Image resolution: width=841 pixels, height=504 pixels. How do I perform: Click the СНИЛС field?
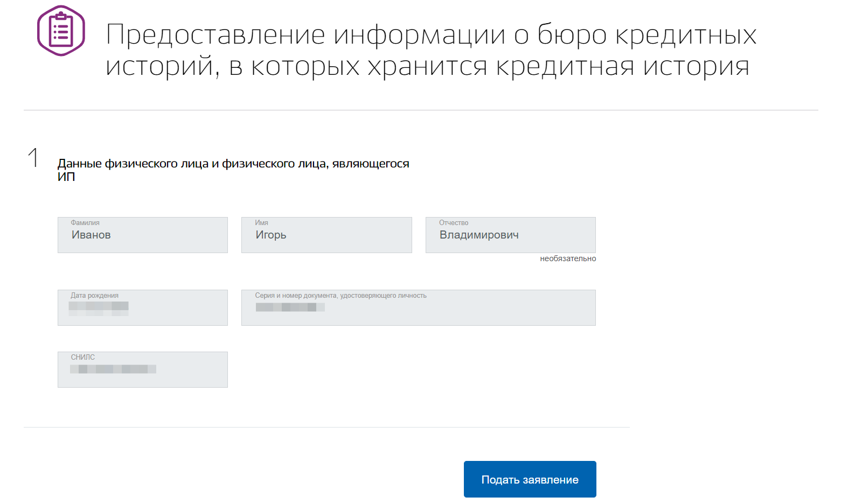143,369
